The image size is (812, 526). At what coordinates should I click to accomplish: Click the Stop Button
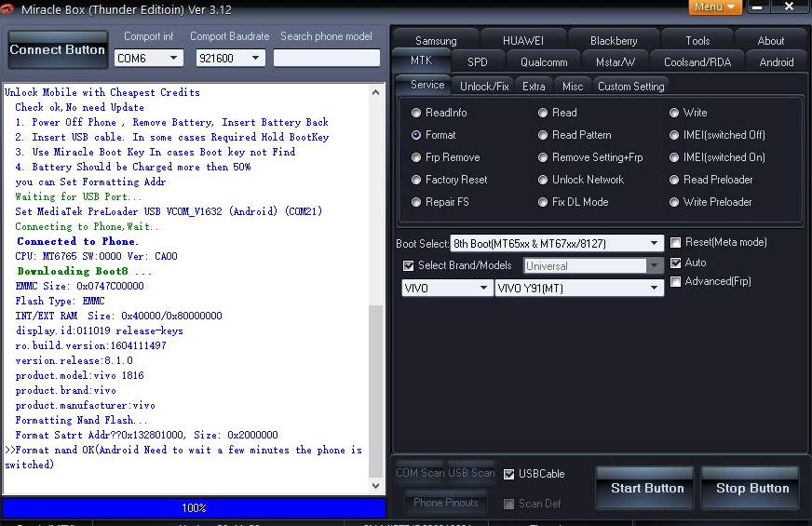[x=751, y=488]
